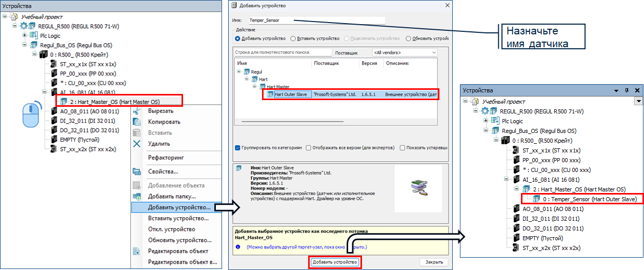Click the properties icon next to Свойства

[137, 171]
